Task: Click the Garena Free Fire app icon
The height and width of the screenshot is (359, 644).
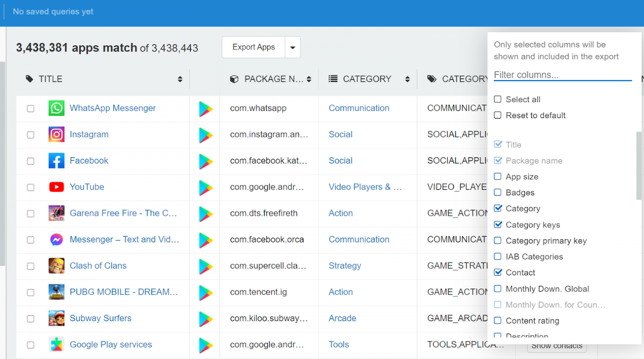Action: coord(57,213)
